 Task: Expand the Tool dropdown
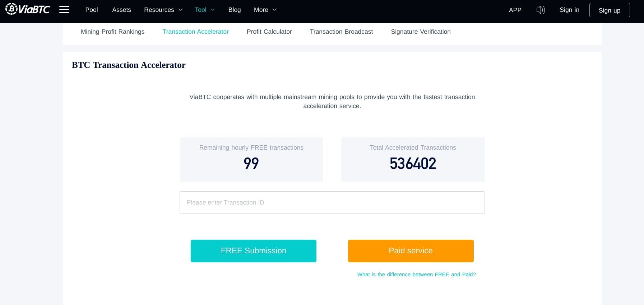205,10
